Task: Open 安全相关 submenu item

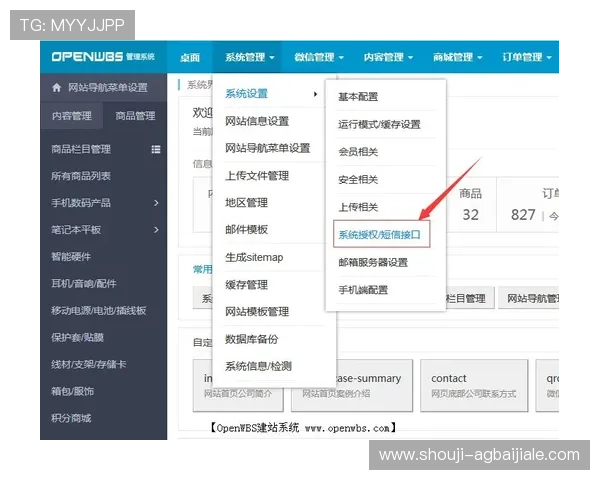Action: click(358, 179)
